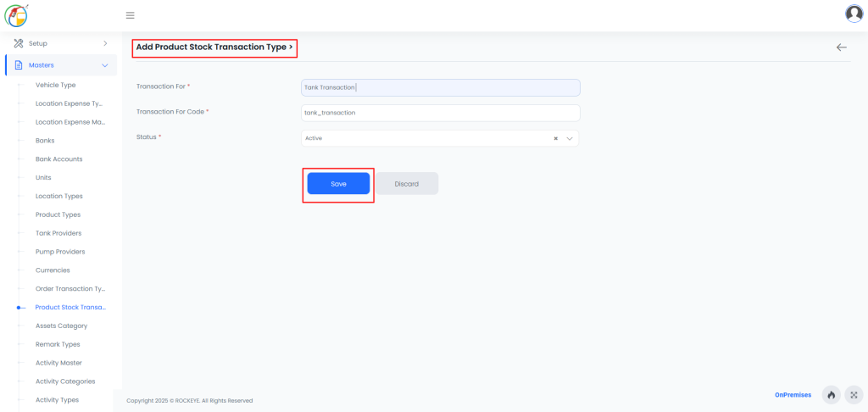Screen dimensions: 868x412
Task: Click the back arrow icon
Action: [841, 47]
